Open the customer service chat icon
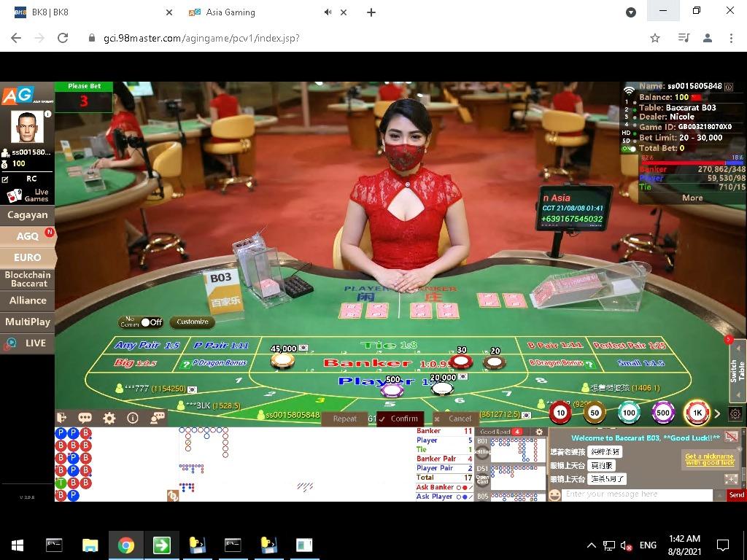Viewport: 747px width, 560px height. coord(158,418)
